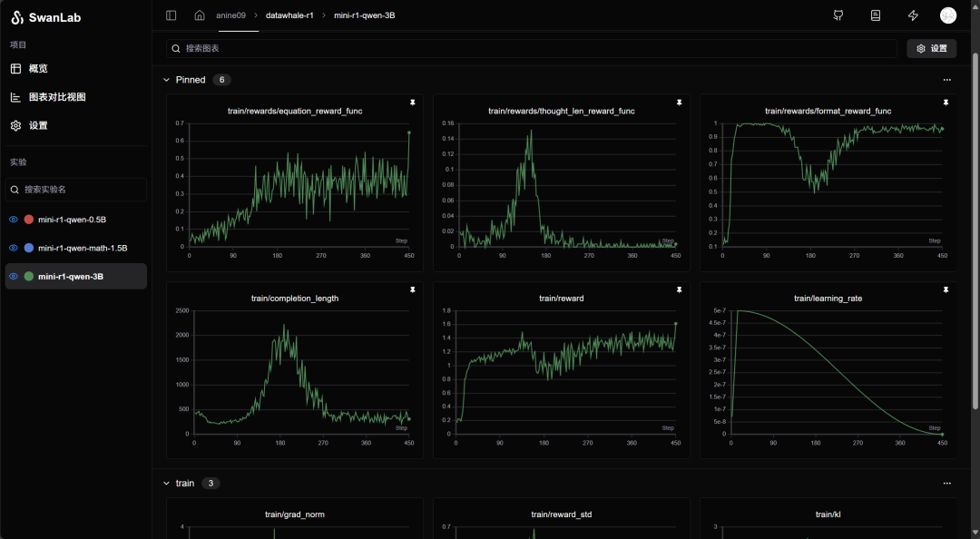Toggle visibility of mini-r1-qwen-math-1.5B
Screen dimensions: 980x539
pos(14,248)
